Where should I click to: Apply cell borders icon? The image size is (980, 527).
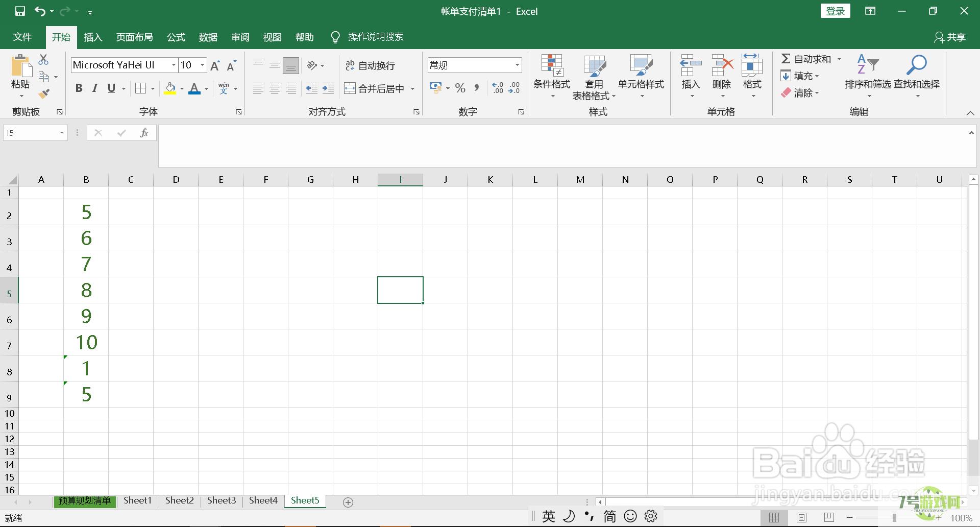tap(140, 88)
